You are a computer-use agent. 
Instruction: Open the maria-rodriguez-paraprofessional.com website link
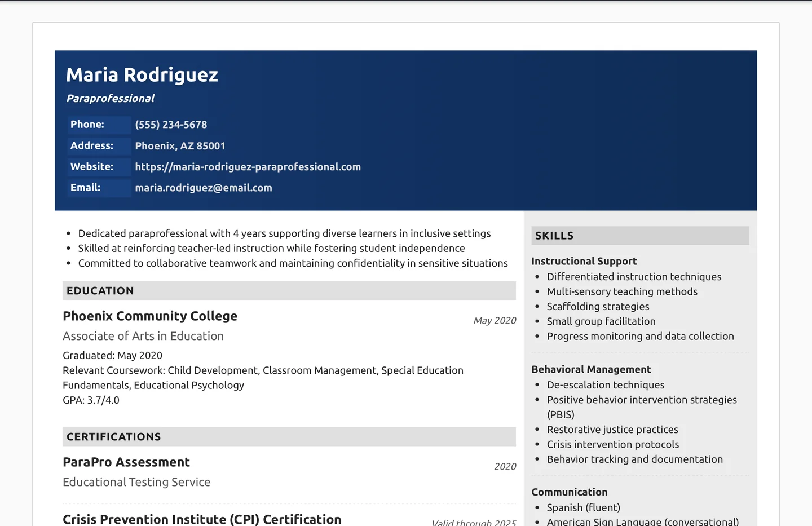click(x=248, y=167)
